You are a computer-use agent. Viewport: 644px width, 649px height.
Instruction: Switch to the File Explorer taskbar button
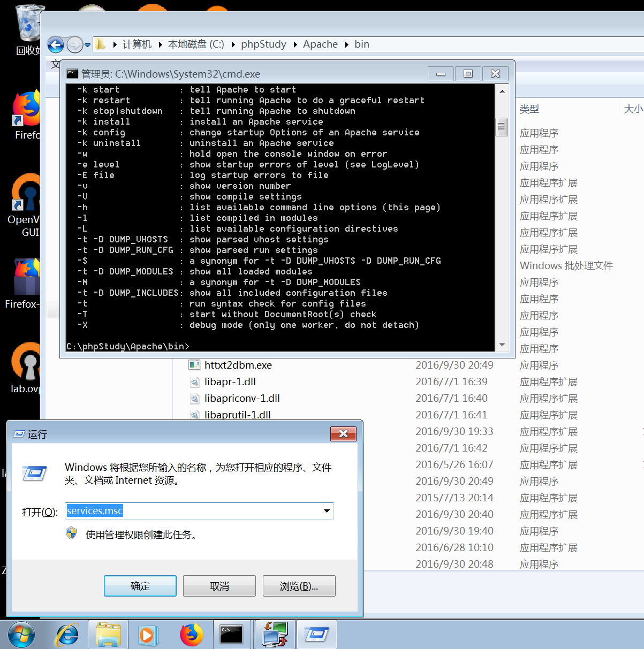[108, 635]
